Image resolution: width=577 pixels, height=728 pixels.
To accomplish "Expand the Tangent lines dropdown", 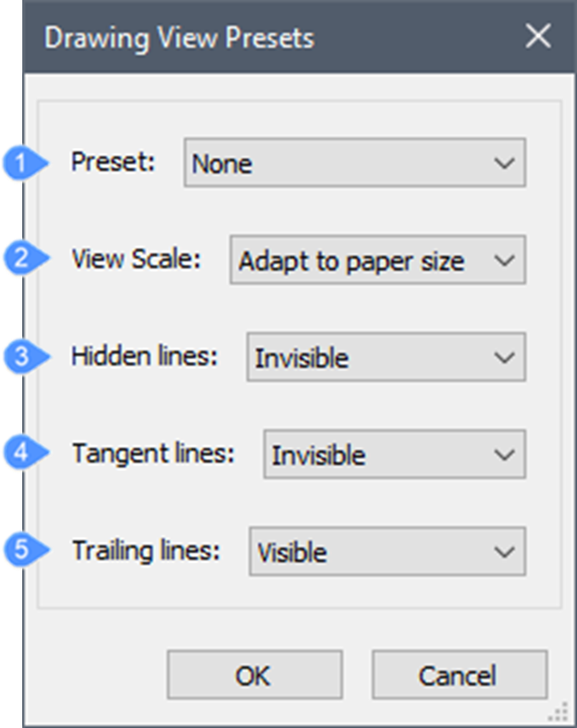I will click(x=394, y=455).
